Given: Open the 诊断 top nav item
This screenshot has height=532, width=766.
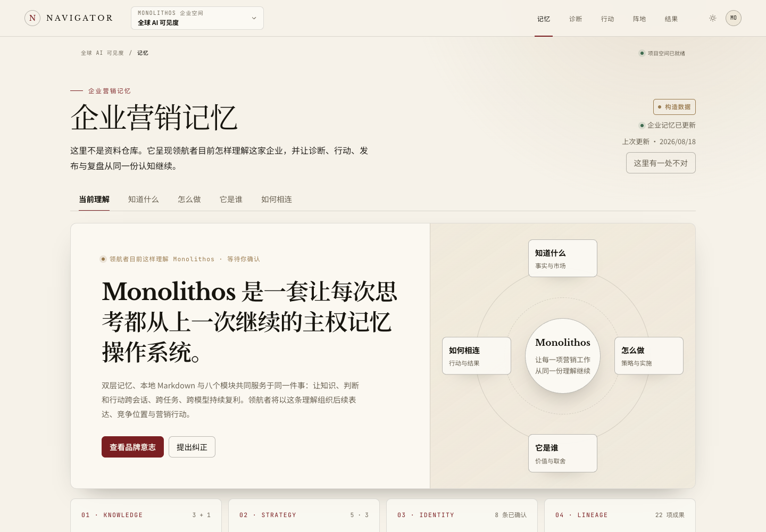Looking at the screenshot, I should (576, 19).
